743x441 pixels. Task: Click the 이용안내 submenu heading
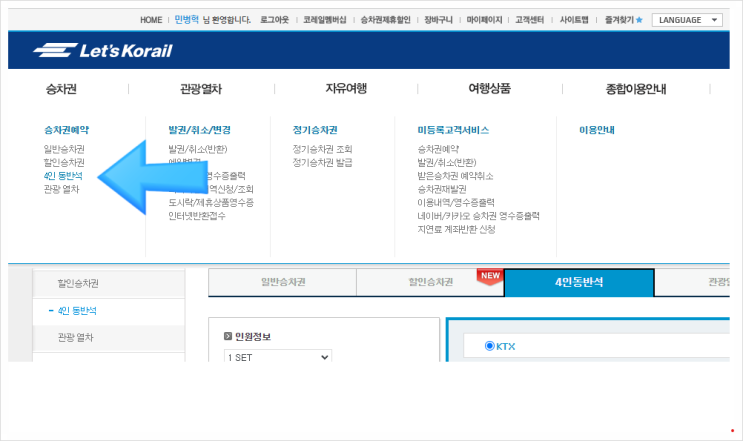[597, 130]
